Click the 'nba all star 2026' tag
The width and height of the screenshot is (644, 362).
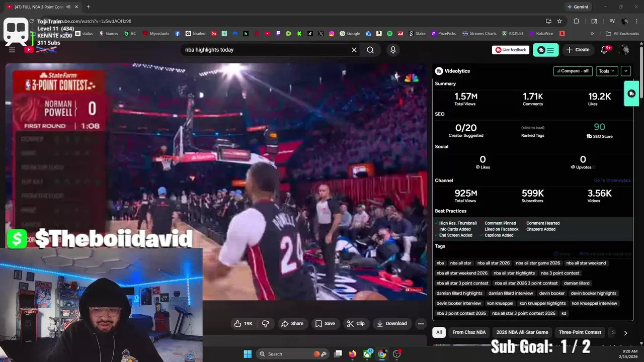click(x=494, y=263)
